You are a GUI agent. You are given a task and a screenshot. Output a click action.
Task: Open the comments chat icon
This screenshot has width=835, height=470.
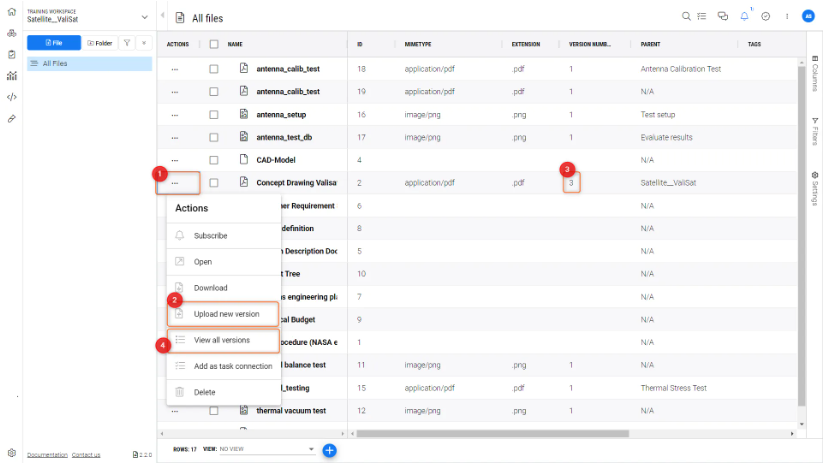pyautogui.click(x=723, y=17)
